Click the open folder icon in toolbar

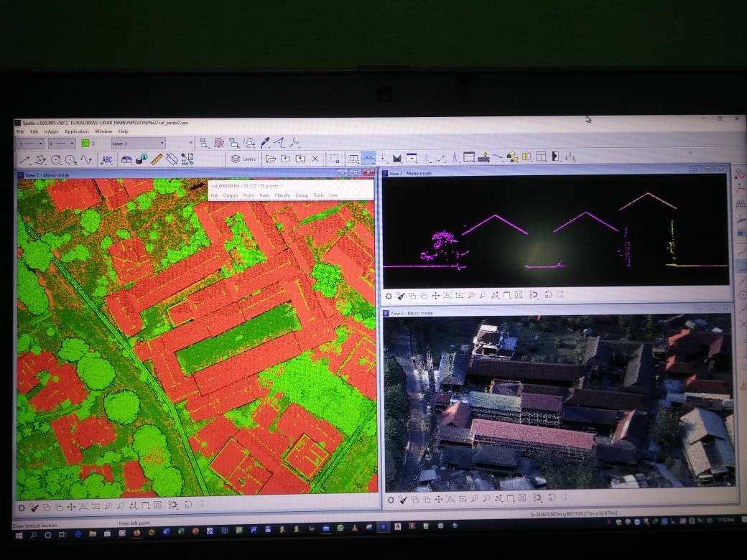tap(270, 159)
